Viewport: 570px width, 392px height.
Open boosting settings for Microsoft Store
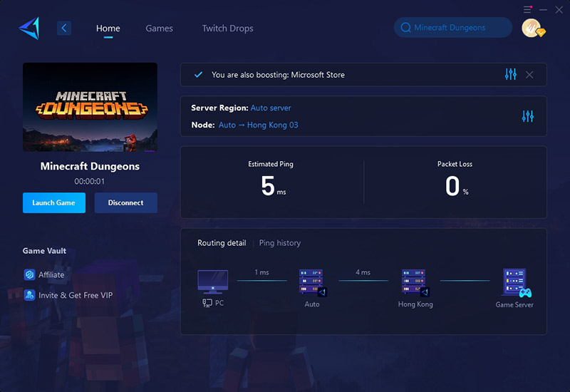tap(510, 74)
